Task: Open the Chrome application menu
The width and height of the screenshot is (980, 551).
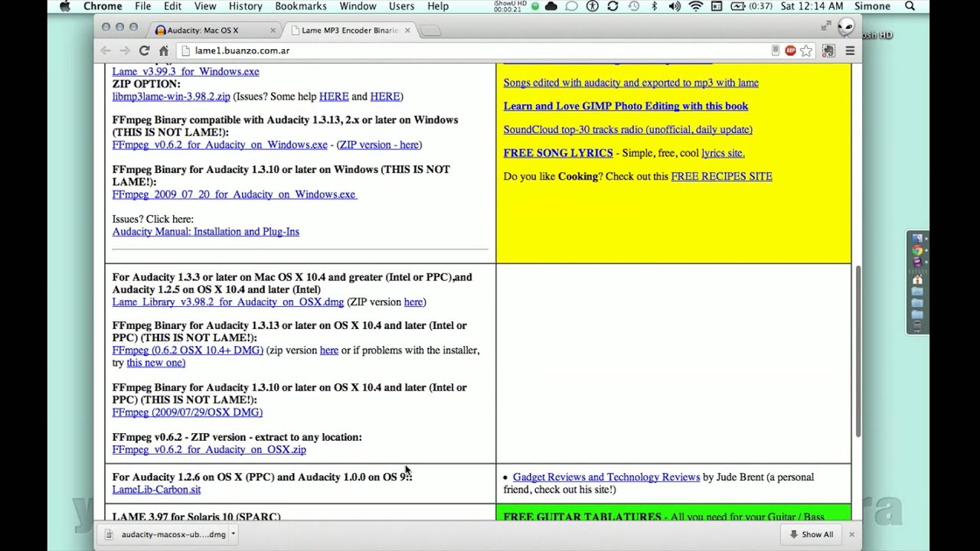Action: (103, 6)
